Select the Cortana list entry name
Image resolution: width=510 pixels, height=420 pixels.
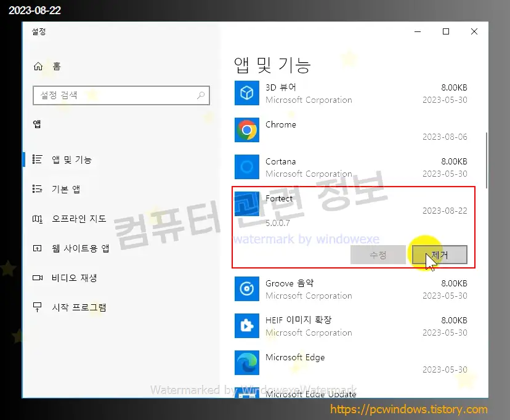point(280,161)
